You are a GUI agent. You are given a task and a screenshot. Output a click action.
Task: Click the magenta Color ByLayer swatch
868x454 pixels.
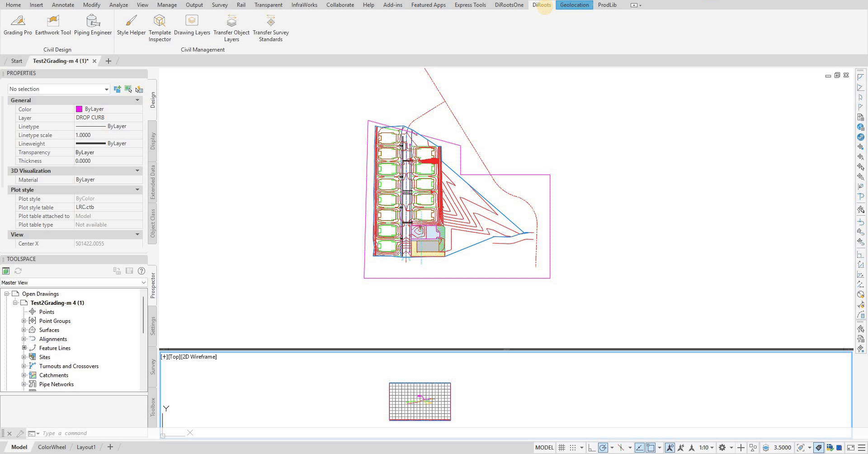[79, 109]
